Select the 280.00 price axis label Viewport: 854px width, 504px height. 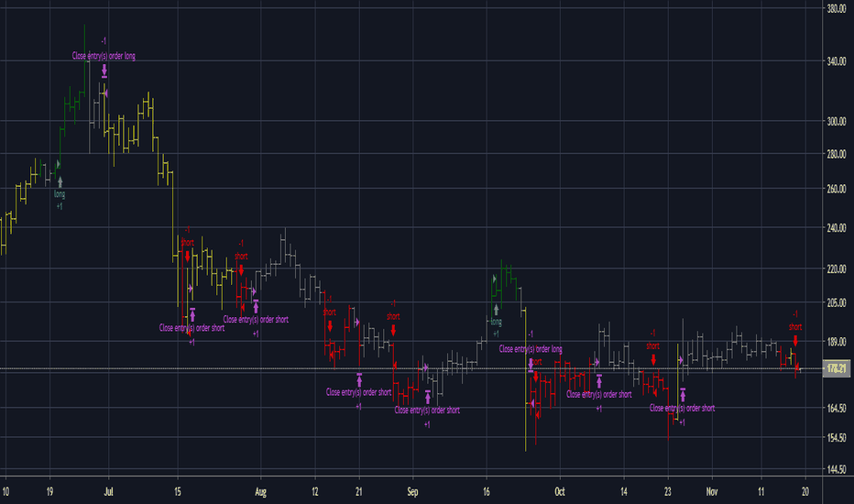(x=836, y=154)
